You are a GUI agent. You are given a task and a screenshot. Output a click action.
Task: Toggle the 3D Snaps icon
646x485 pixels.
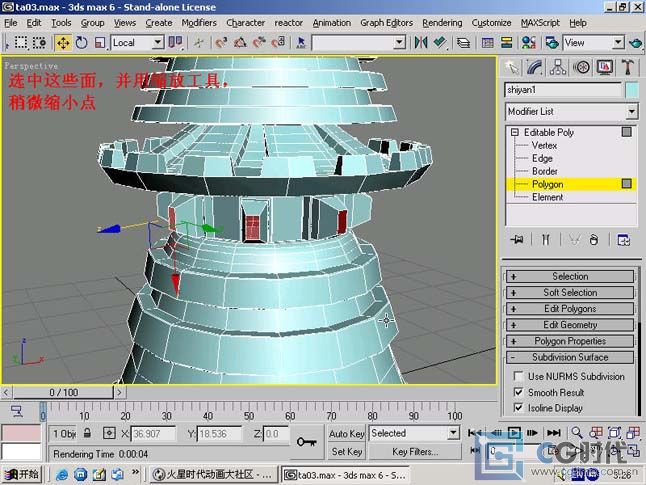click(x=222, y=42)
